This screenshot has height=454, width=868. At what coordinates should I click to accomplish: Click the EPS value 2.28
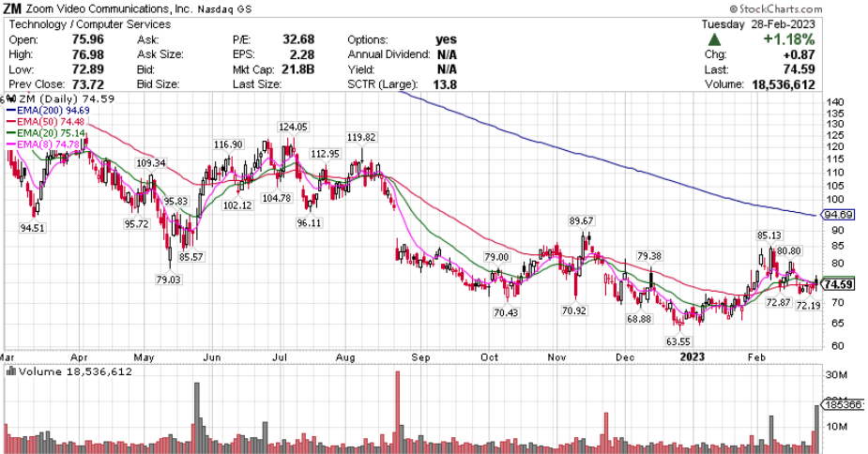tap(302, 54)
